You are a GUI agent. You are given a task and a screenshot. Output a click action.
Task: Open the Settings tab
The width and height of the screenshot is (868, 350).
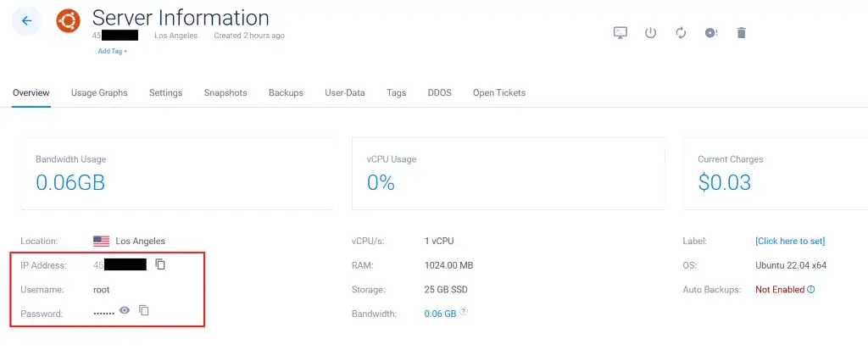coord(165,92)
